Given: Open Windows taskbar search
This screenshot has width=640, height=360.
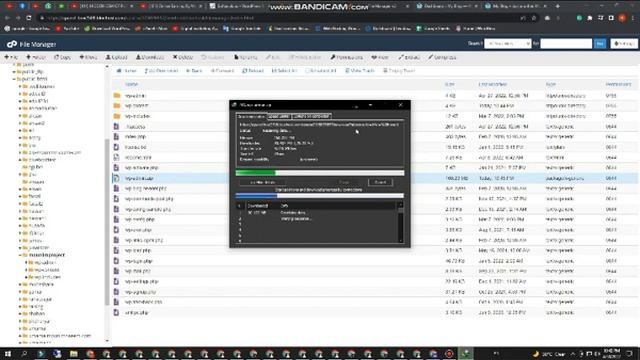Looking at the screenshot, I should [24, 353].
